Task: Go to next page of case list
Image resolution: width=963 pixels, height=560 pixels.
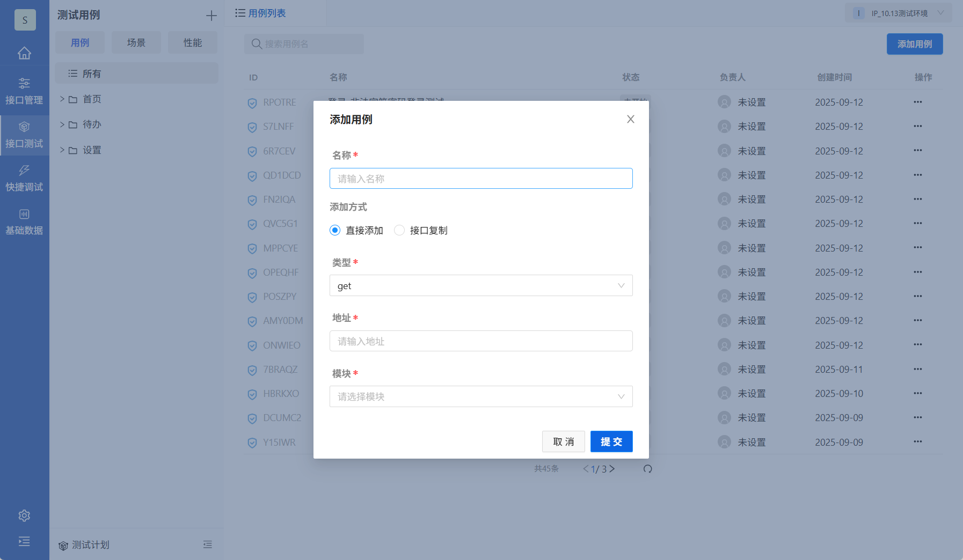Action: tap(612, 469)
